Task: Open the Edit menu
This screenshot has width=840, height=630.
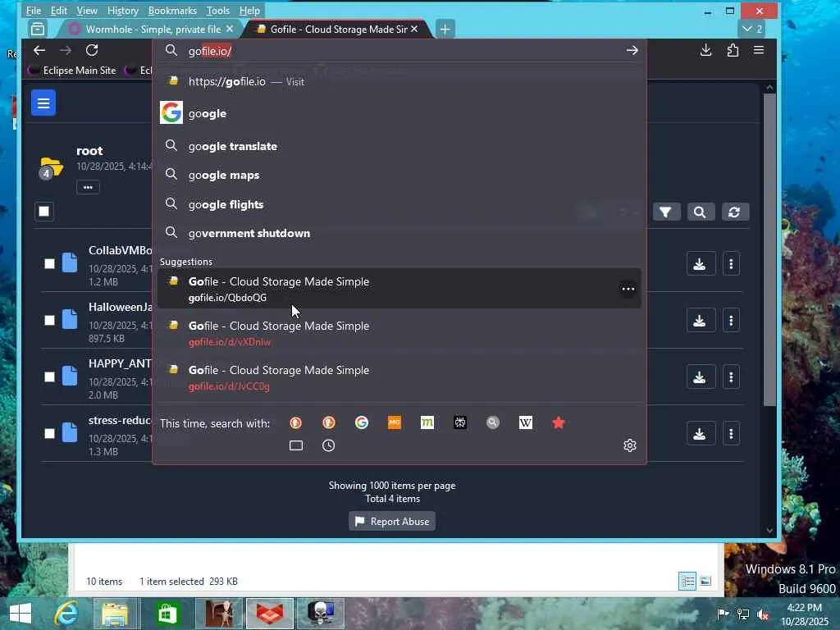Action: tap(59, 10)
